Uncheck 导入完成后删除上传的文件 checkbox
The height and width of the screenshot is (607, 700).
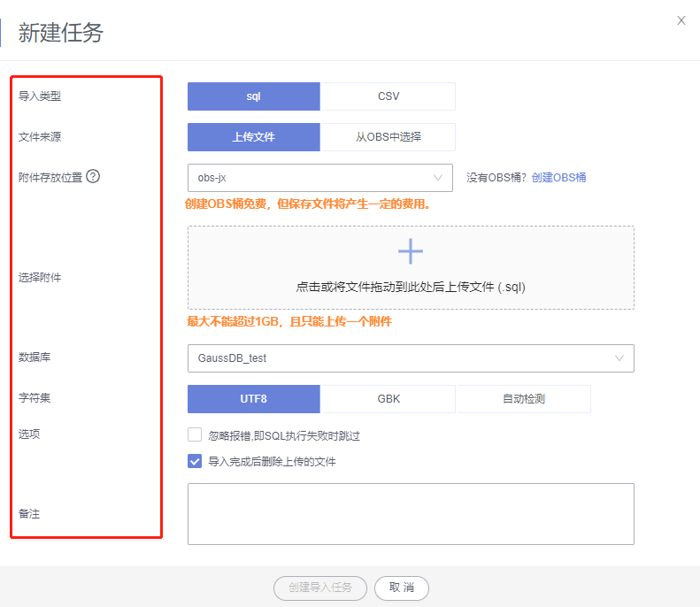coord(195,461)
